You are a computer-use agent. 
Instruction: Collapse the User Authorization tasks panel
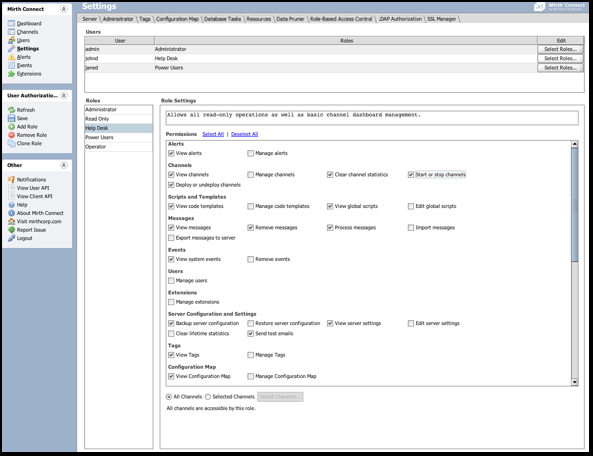pyautogui.click(x=64, y=96)
